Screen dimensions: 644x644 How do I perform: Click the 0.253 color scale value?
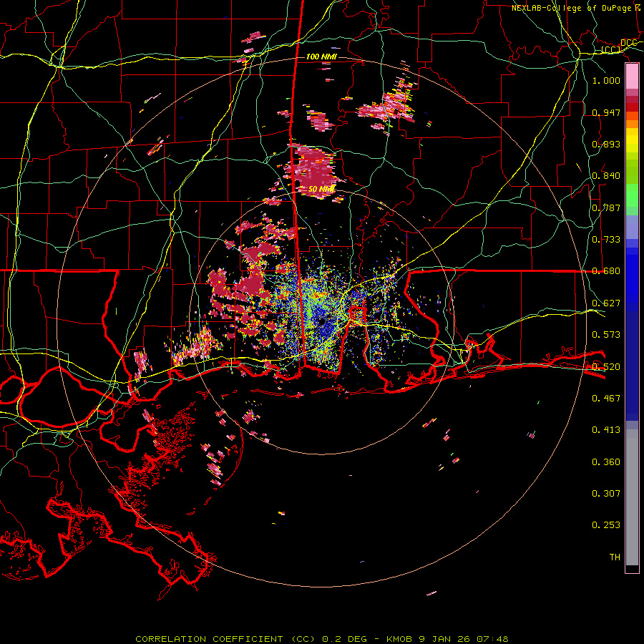606,525
